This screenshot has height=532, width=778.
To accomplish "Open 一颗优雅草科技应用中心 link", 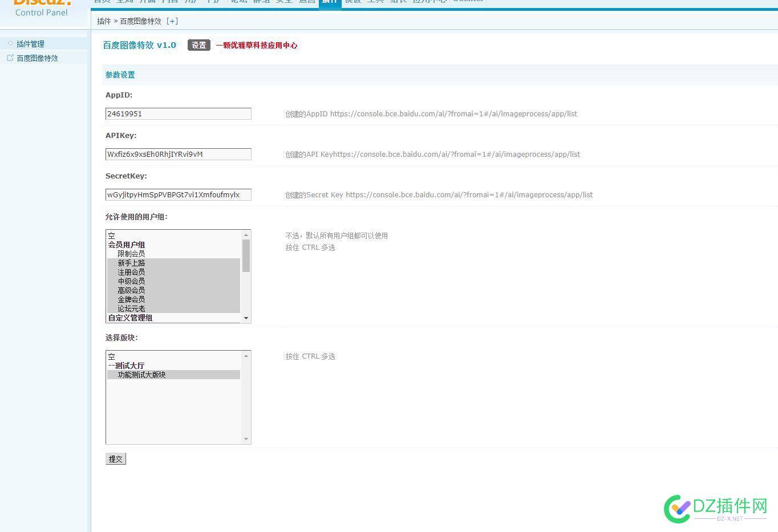I will tap(257, 45).
